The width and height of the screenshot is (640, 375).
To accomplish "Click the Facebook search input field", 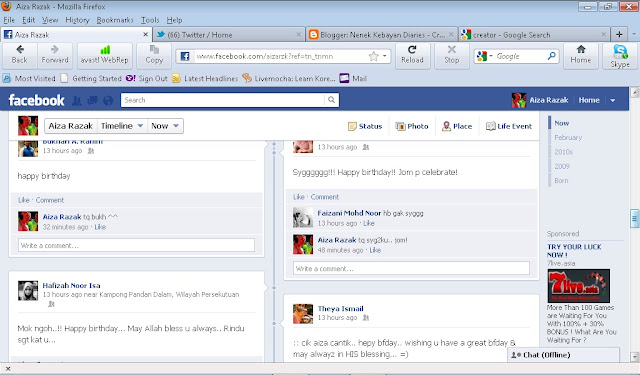I will click(x=223, y=100).
